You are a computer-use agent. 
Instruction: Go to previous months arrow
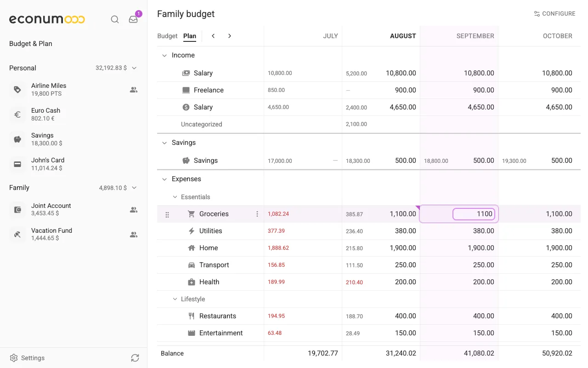tap(213, 36)
